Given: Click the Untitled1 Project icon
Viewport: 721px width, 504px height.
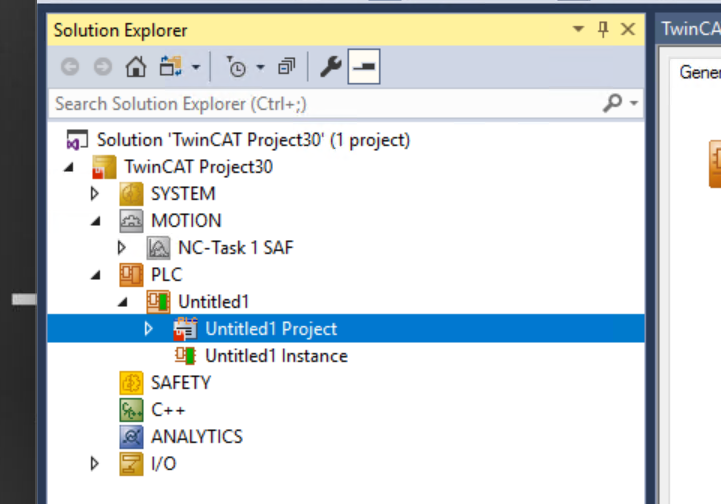Looking at the screenshot, I should tap(185, 328).
